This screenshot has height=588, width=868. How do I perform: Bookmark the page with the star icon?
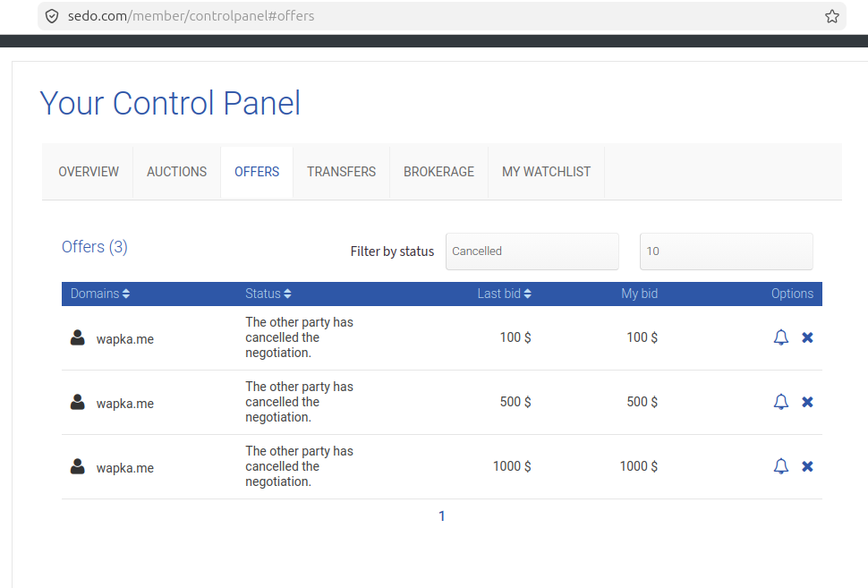(831, 16)
